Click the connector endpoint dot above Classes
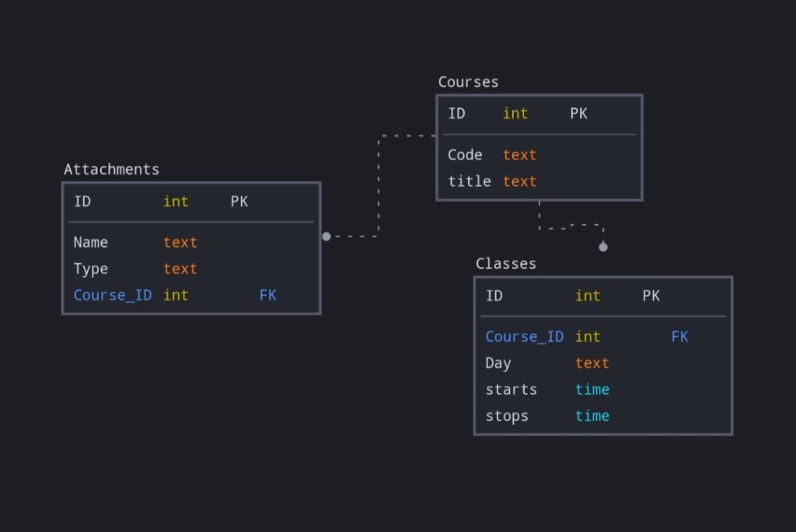 [x=603, y=247]
